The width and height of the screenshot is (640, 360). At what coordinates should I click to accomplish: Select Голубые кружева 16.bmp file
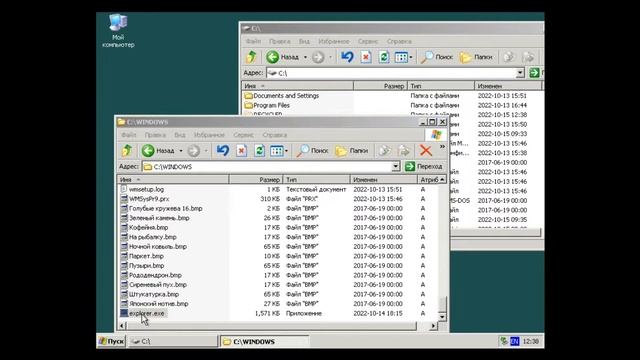pos(165,209)
